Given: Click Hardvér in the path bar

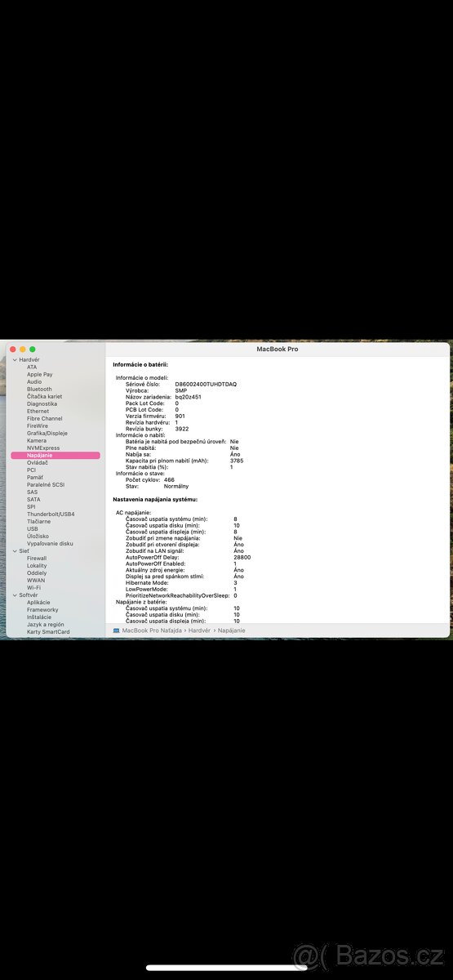Looking at the screenshot, I should coord(199,630).
